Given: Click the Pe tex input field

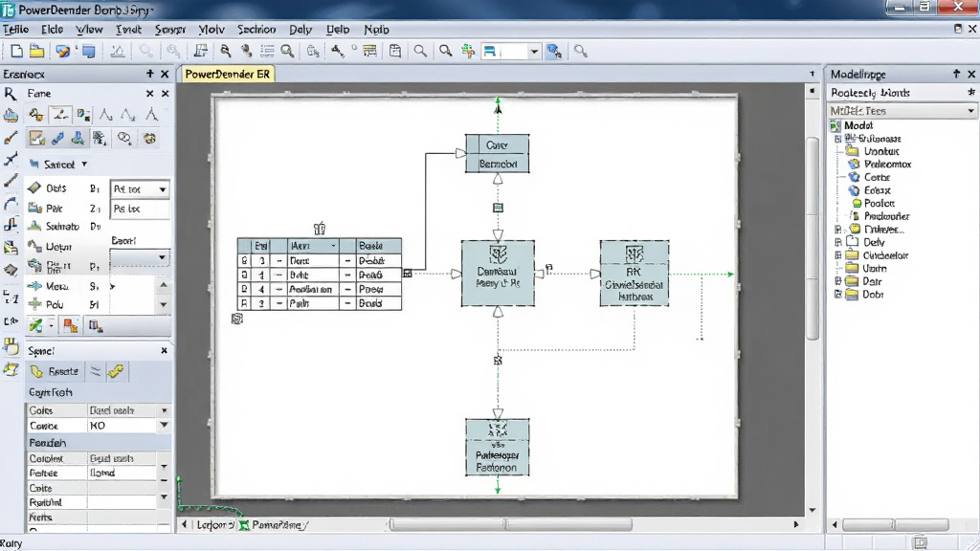Looking at the screenshot, I should tap(140, 209).
